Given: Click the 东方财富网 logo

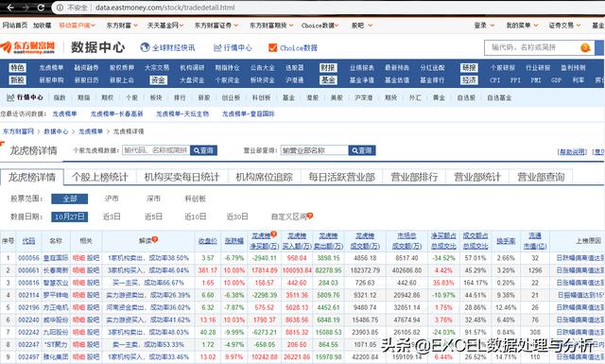Looking at the screenshot, I should [27, 47].
